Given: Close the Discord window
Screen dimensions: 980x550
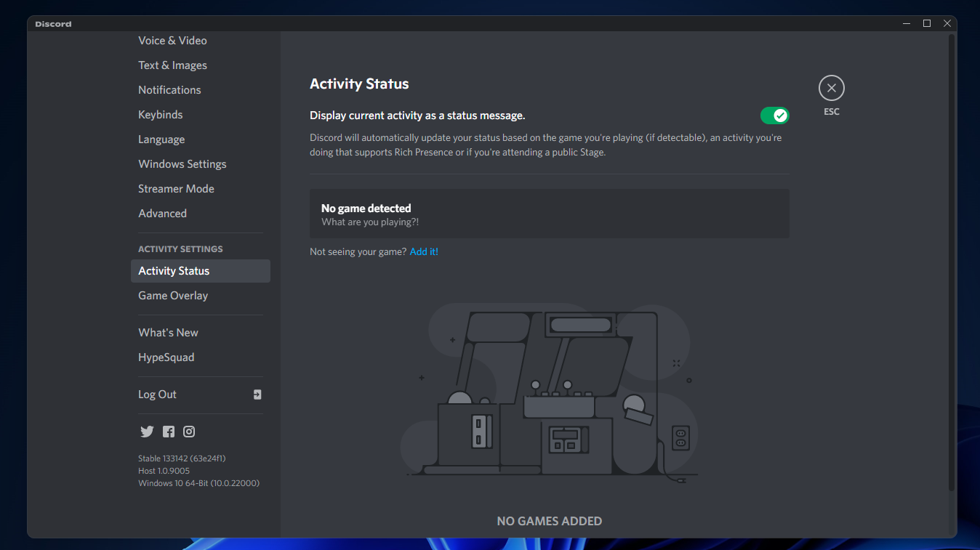Looking at the screenshot, I should pos(947,24).
